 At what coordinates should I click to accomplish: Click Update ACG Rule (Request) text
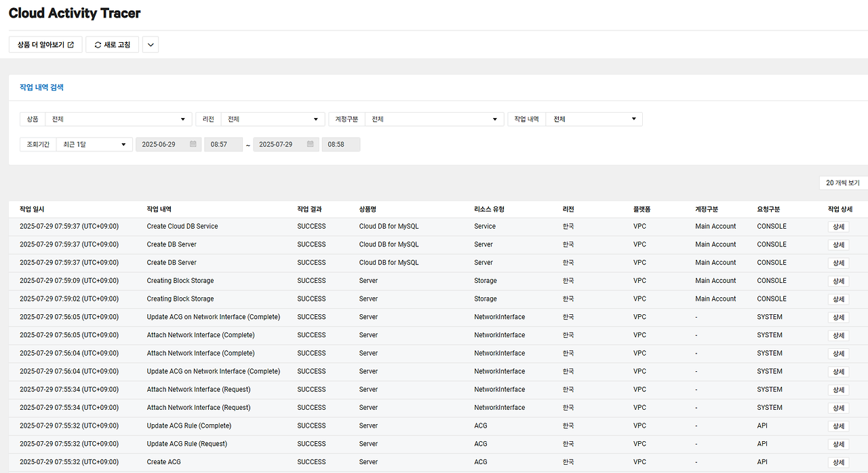(187, 444)
